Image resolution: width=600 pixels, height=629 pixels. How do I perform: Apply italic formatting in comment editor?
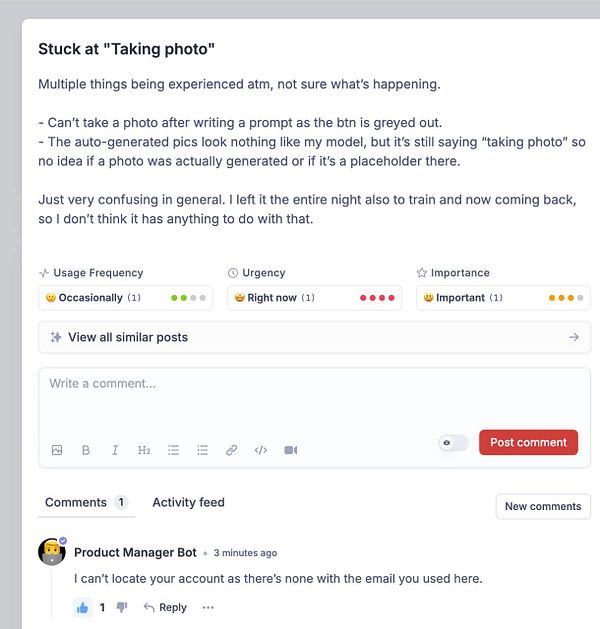coord(115,450)
